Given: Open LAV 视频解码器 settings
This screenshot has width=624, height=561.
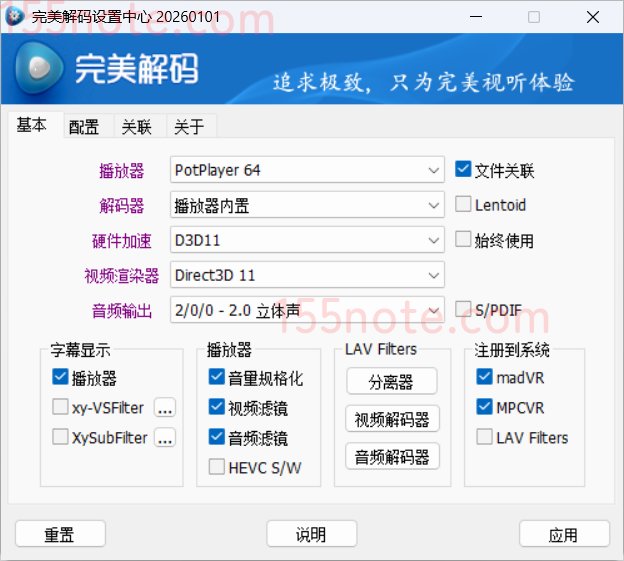Looking at the screenshot, I should point(393,419).
